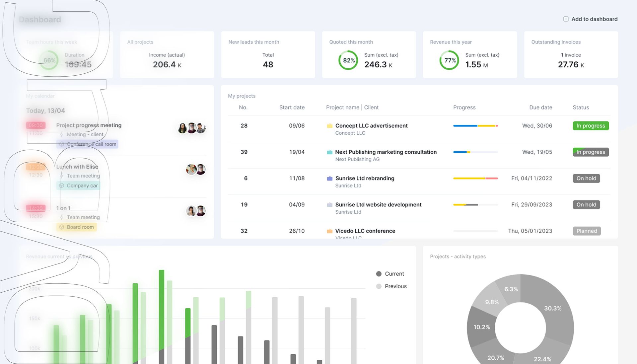The image size is (637, 364).
Task: Click due date Wed, 30/06
Action: [x=537, y=126]
